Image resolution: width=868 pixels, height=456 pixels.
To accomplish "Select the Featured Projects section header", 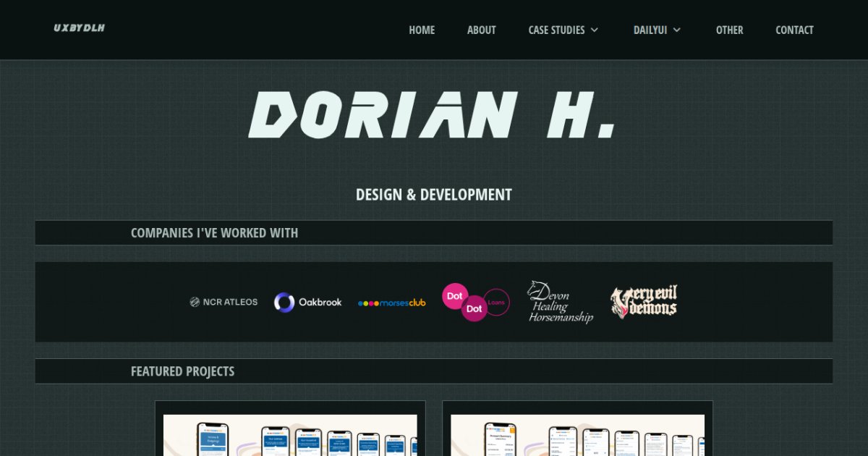I will tap(182, 371).
